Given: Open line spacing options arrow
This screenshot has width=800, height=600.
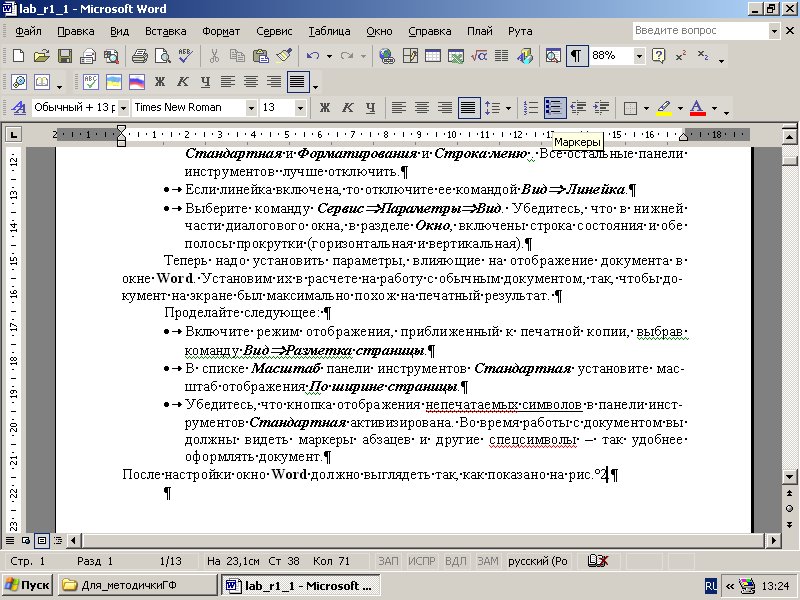Looking at the screenshot, I should coord(508,108).
